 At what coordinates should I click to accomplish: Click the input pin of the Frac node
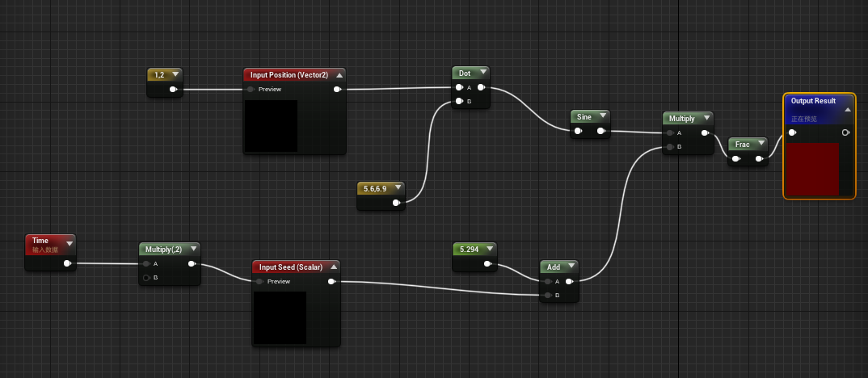(x=735, y=159)
